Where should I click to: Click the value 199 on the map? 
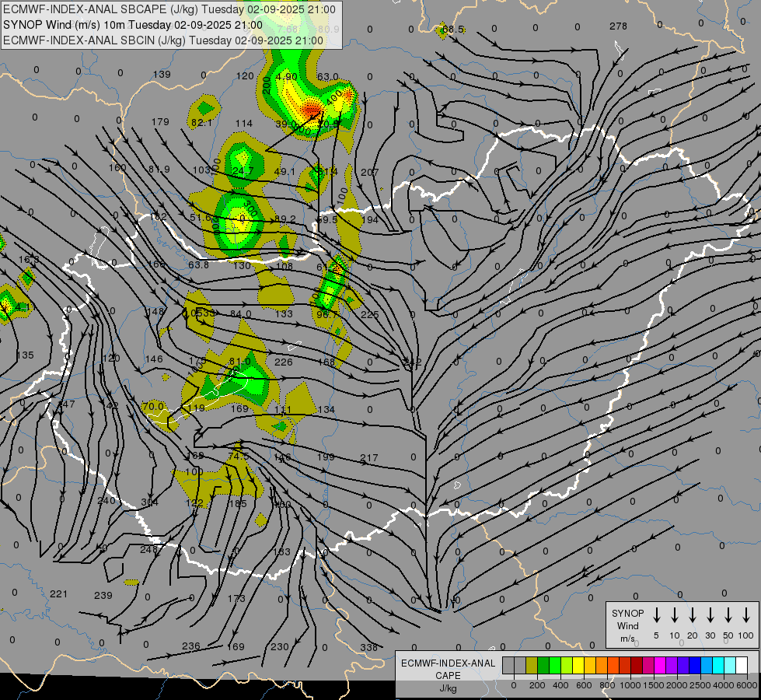click(326, 457)
